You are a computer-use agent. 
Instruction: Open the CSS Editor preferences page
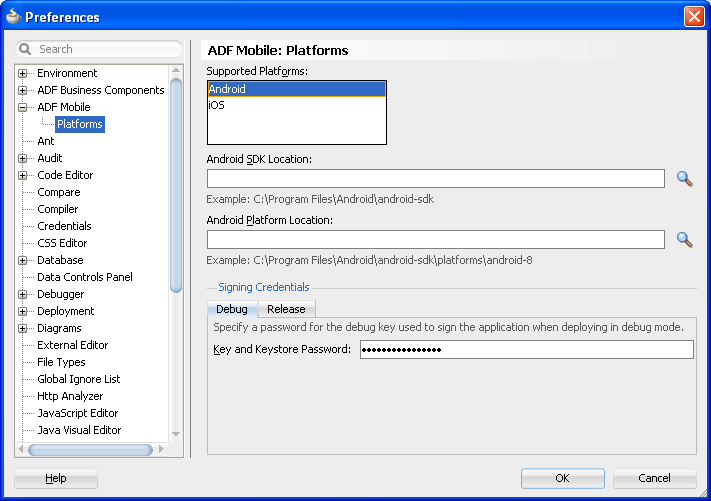click(62, 243)
